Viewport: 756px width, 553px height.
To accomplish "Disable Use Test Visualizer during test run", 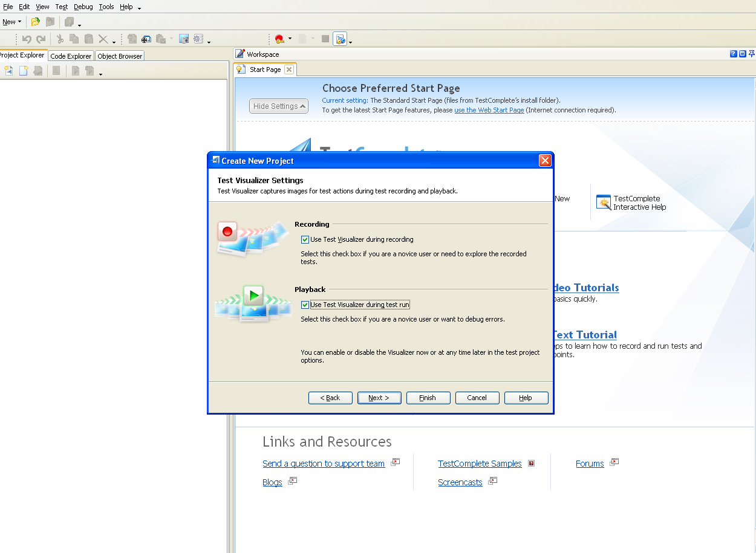I will click(305, 305).
